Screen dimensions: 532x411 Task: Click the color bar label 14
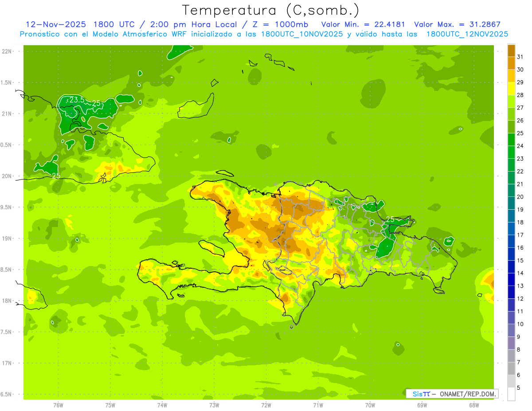520,273
